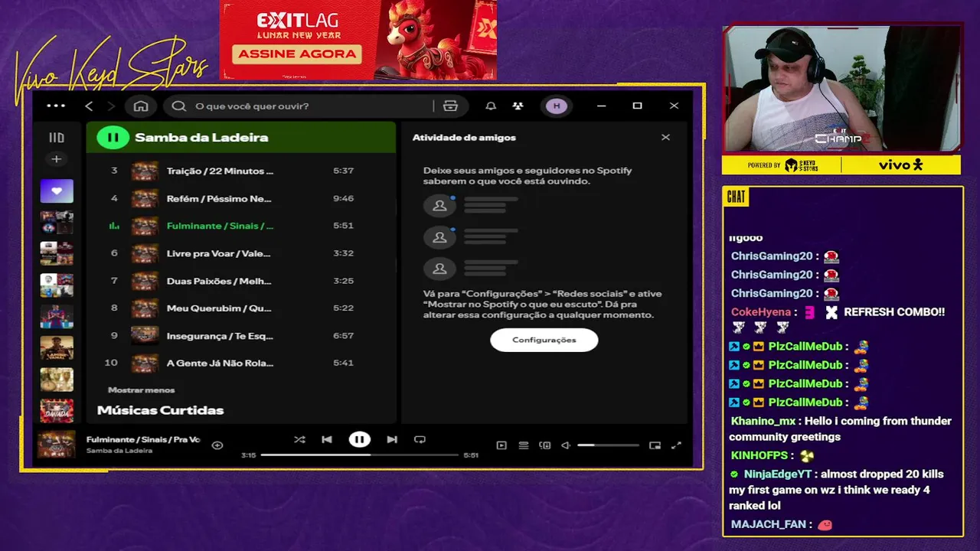Open the Spotify Home button
The height and width of the screenshot is (551, 980).
141,106
